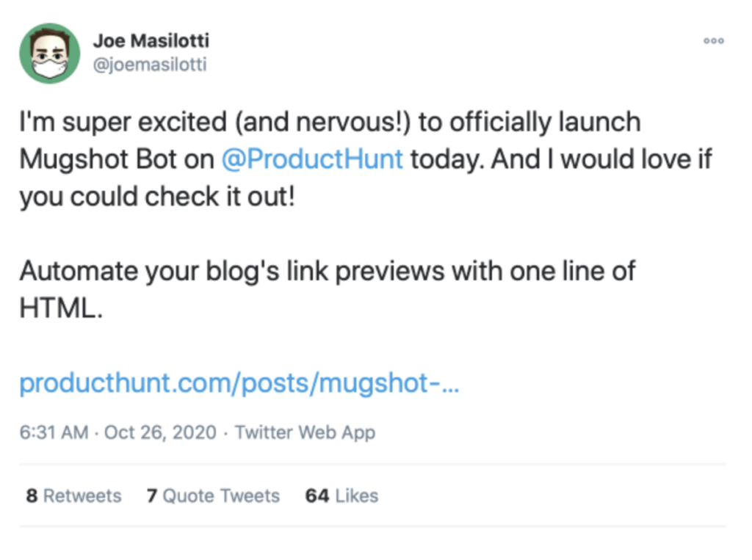Show the 64 Likes list
Image resolution: width=752 pixels, height=560 pixels.
341,496
